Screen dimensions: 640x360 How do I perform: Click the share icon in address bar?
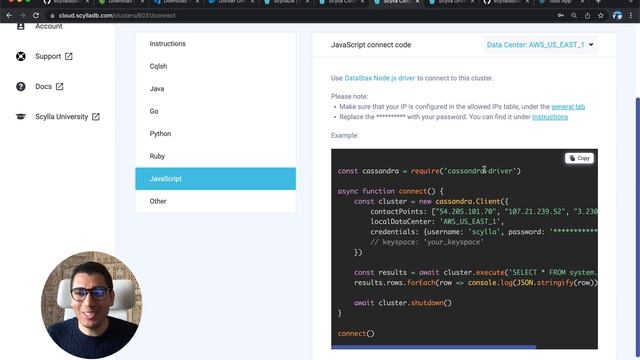[x=587, y=16]
